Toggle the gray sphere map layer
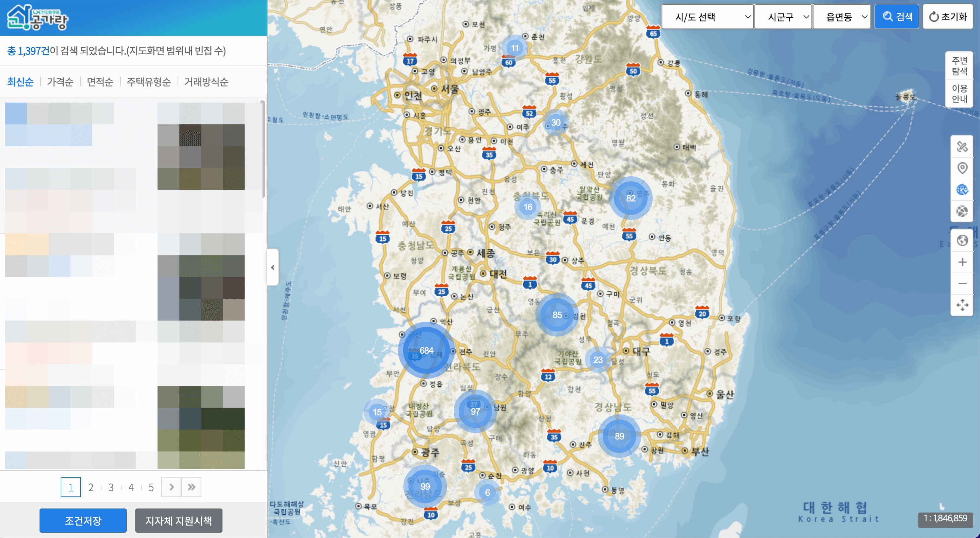 click(962, 211)
